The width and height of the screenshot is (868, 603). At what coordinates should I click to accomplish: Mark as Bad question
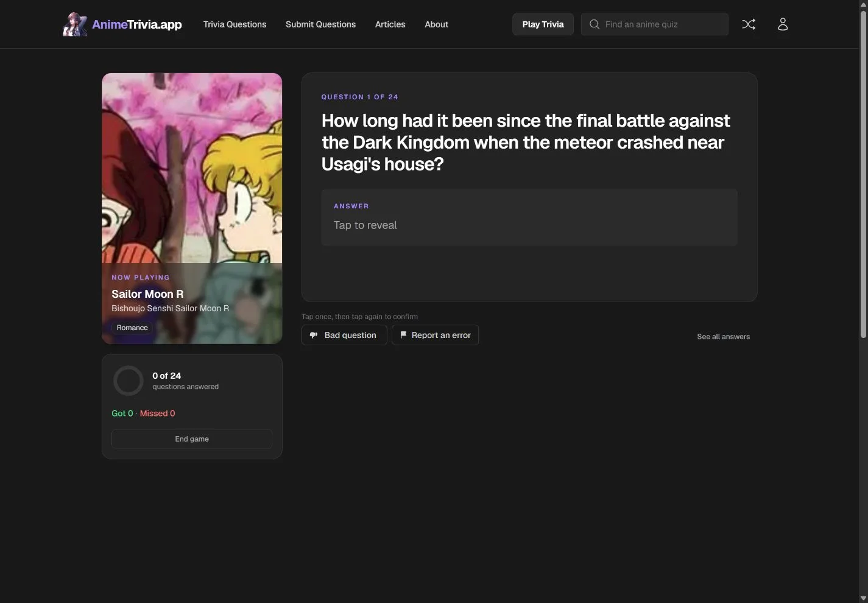coord(344,335)
